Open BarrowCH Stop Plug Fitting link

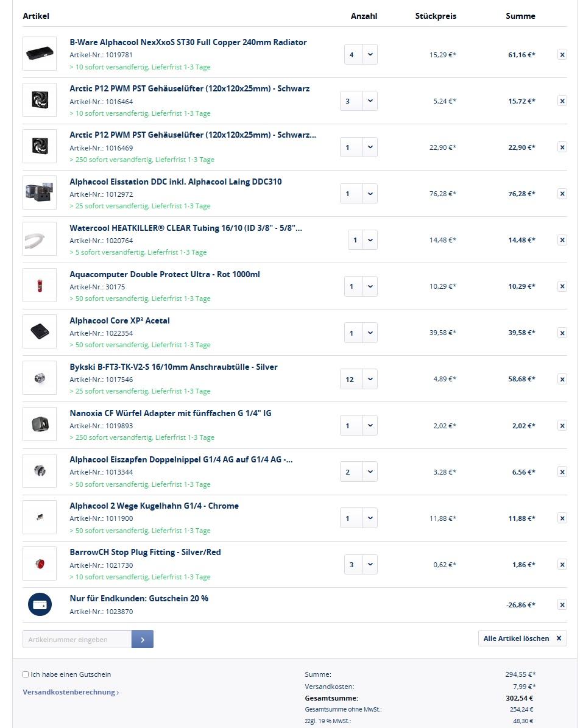coord(145,553)
